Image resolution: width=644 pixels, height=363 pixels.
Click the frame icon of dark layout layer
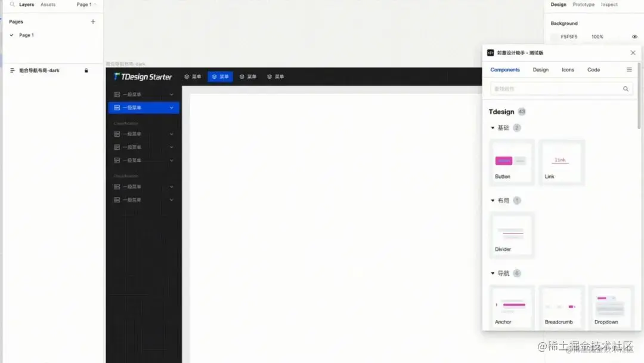(12, 70)
